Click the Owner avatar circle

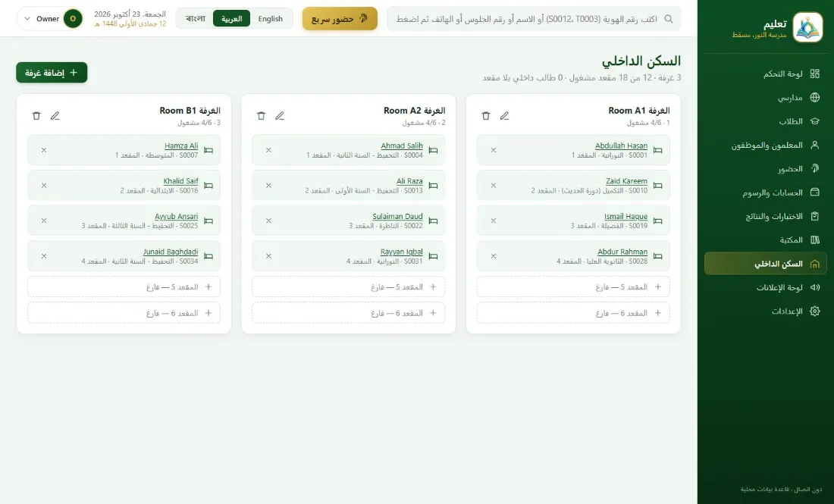73,19
